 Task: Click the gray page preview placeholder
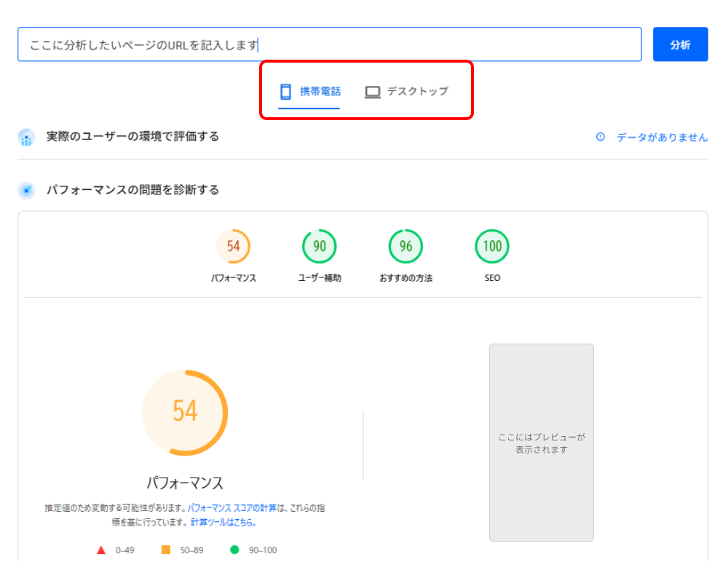click(x=541, y=443)
